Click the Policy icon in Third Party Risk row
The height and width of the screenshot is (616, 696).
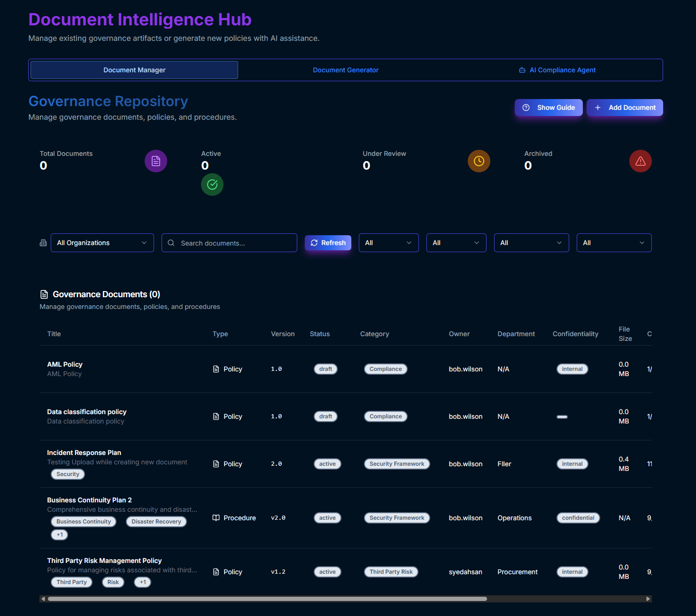pyautogui.click(x=216, y=572)
